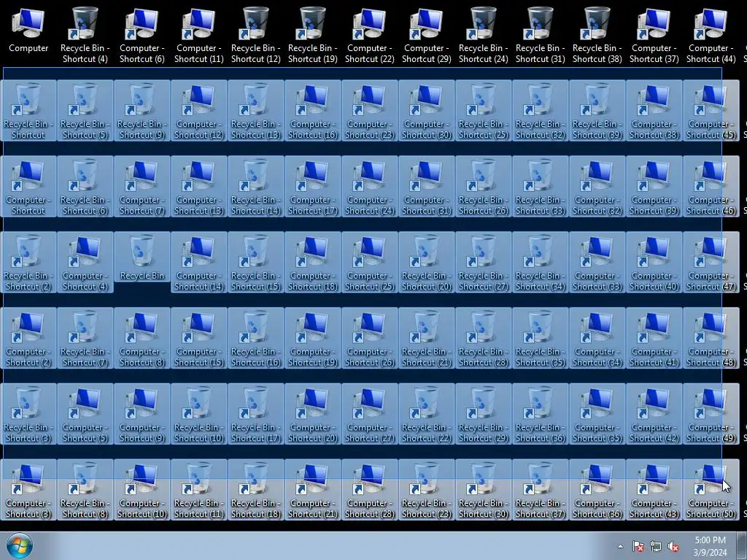The width and height of the screenshot is (747, 560).
Task: Select Recycle Bin - Shortcut (4) icon
Action: (x=85, y=34)
